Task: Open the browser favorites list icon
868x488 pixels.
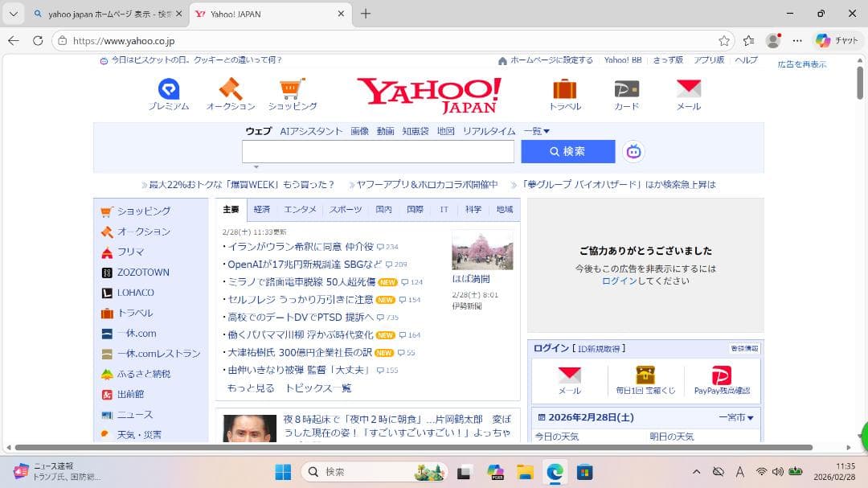Action: click(749, 40)
